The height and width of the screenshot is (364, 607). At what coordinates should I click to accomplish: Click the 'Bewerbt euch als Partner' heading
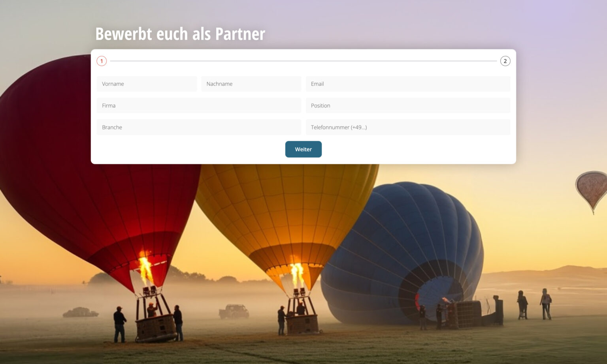[180, 34]
